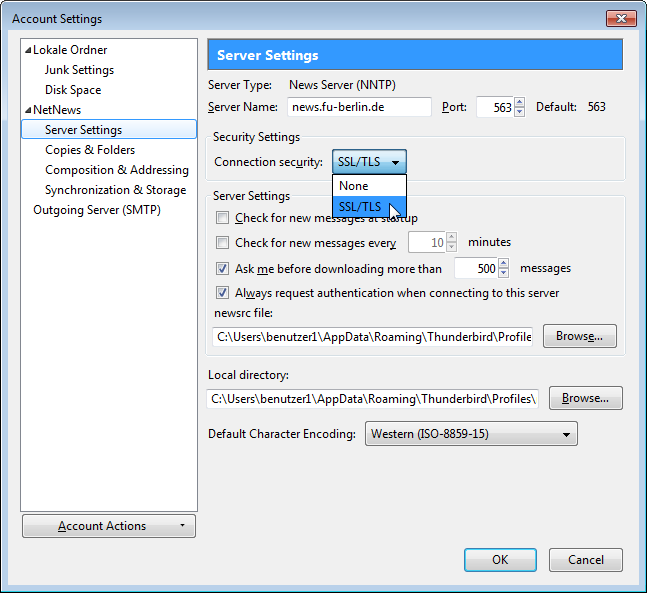Open Default Character Encoding dropdown

[x=471, y=434]
